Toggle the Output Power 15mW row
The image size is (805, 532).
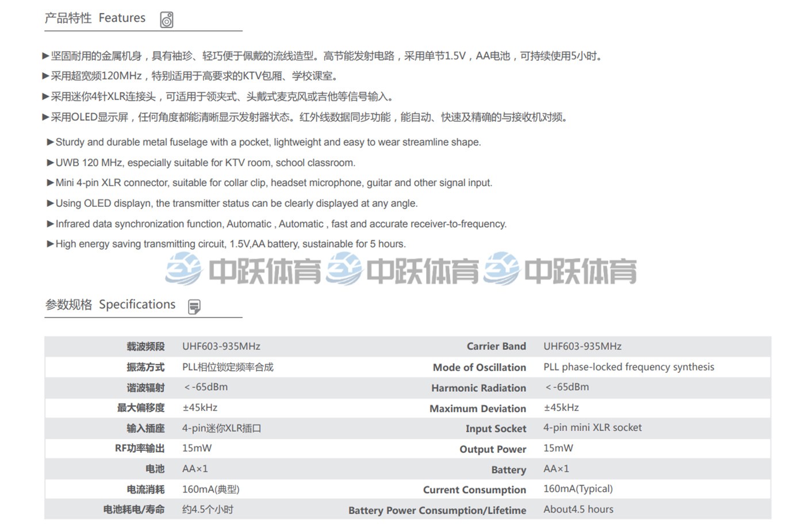point(402,449)
